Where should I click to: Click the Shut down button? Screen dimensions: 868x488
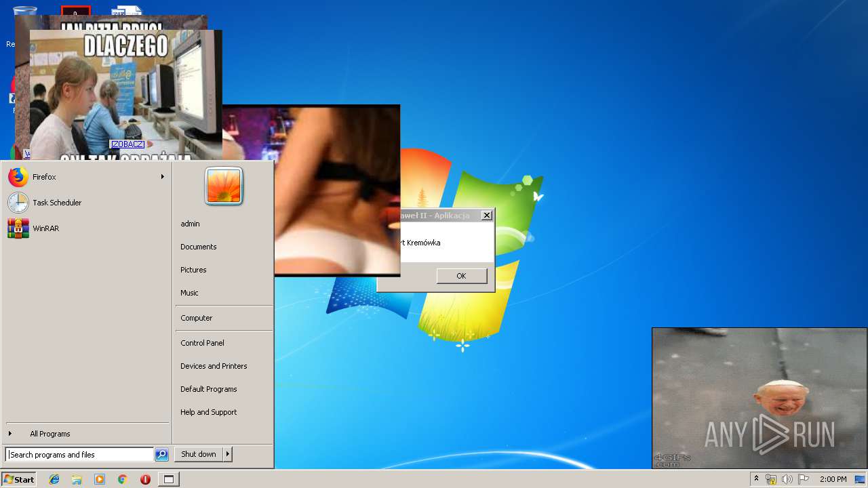pos(199,454)
